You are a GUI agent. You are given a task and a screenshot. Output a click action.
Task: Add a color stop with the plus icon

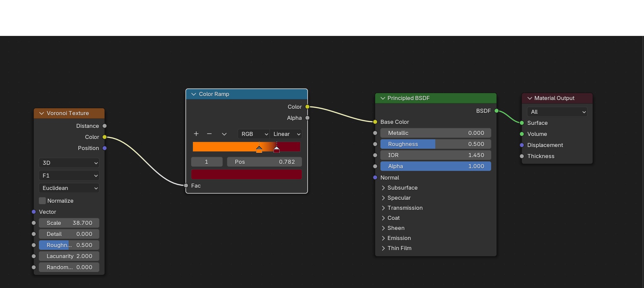pyautogui.click(x=196, y=134)
